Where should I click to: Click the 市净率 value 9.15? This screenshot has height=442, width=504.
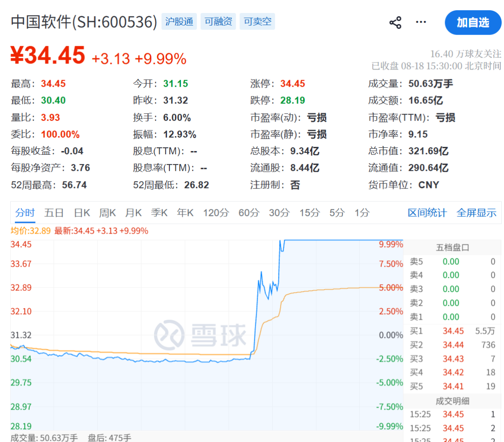click(x=418, y=134)
